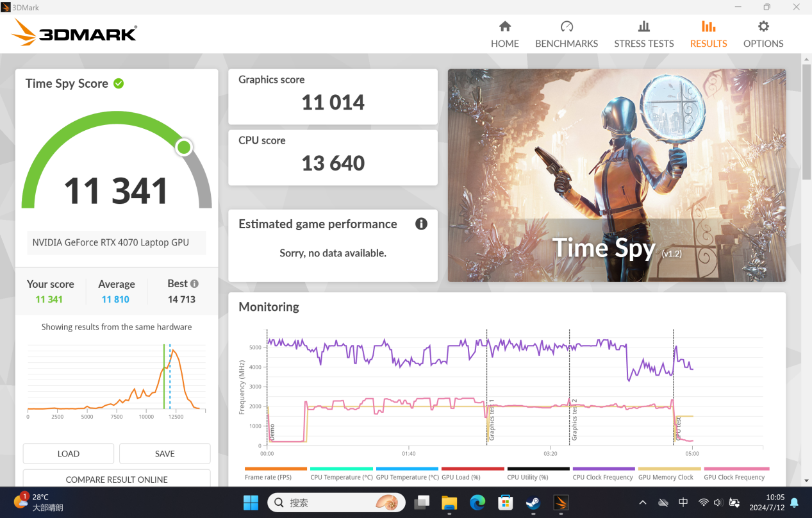This screenshot has height=518, width=812.
Task: Click the Demo marker at chart start
Action: (272, 432)
